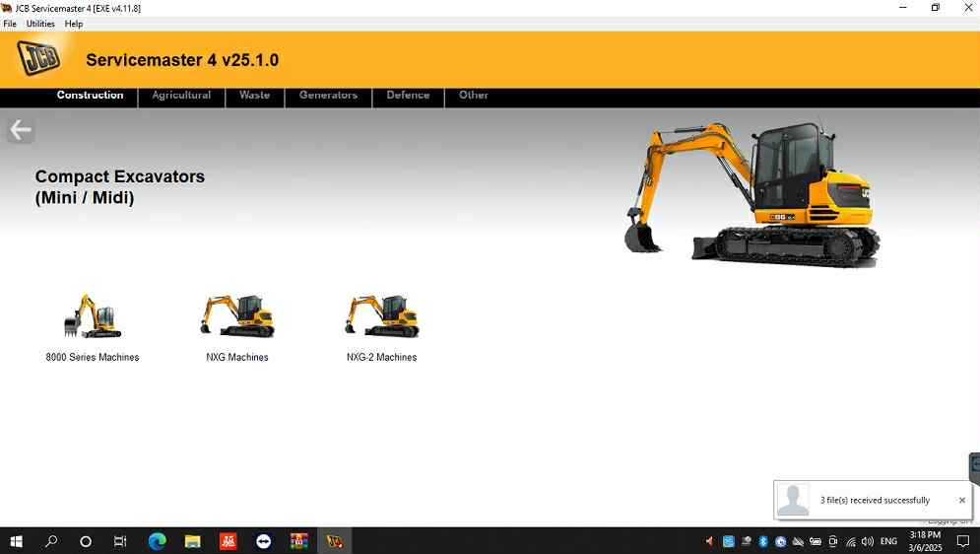The width and height of the screenshot is (980, 554).
Task: Click the battery status tray icon
Action: [x=815, y=541]
